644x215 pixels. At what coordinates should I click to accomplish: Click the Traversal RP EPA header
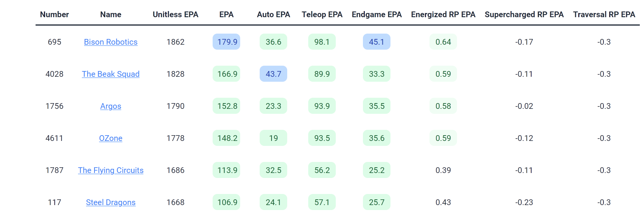(604, 15)
